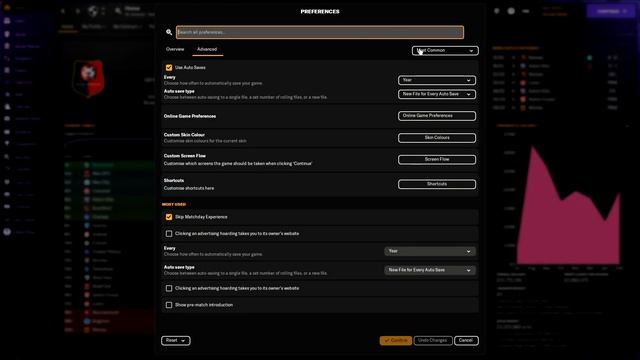Tick advertising hoarding checkbox below Skip Matchday Experience
Screen dimensions: 640x360
pyautogui.click(x=169, y=234)
